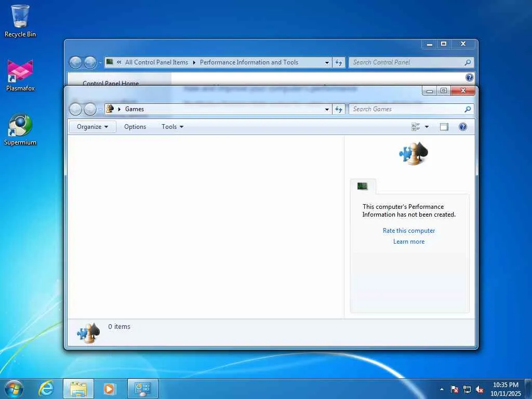Click the Games icon in the preview pane
This screenshot has width=532, height=399.
pyautogui.click(x=413, y=153)
